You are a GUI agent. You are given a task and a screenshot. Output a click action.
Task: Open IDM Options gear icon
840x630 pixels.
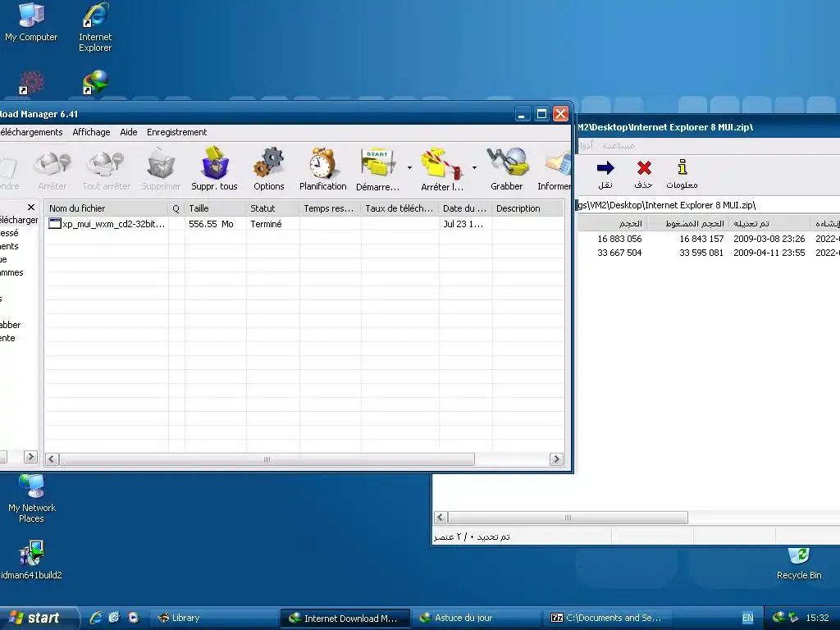[x=268, y=171]
